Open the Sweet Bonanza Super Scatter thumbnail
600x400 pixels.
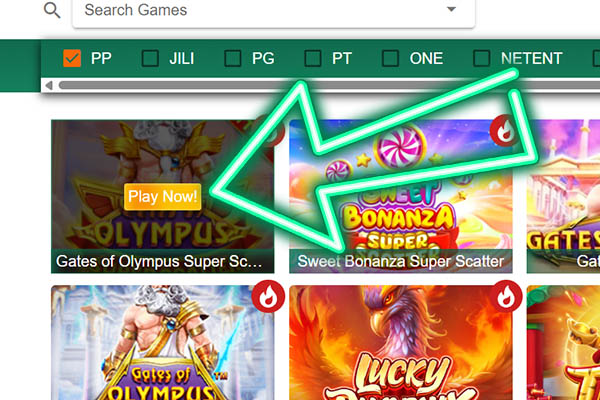(x=401, y=196)
